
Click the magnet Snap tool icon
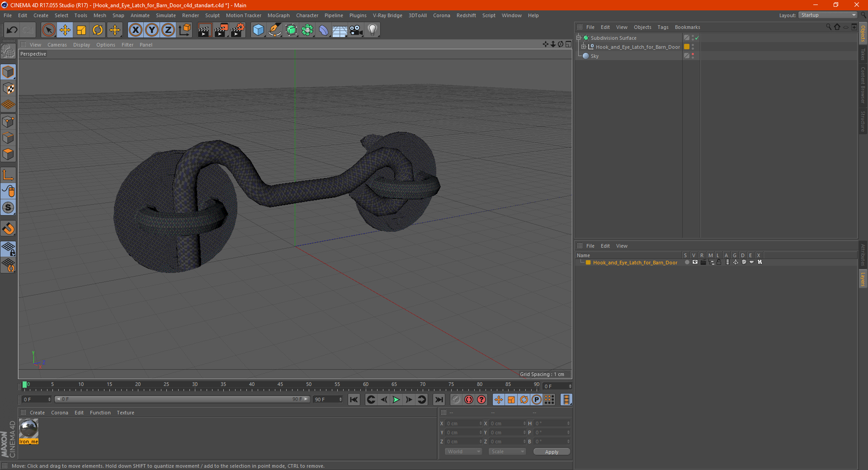tap(8, 229)
